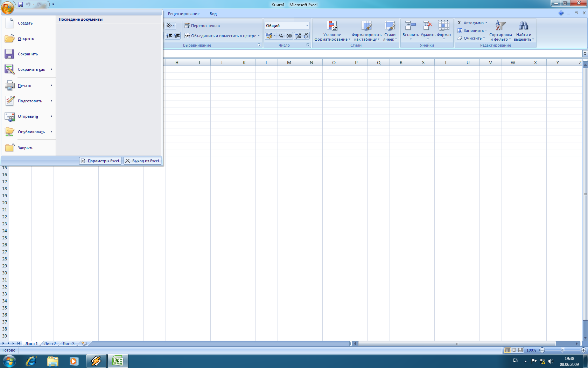Select column M header
The height and width of the screenshot is (368, 588).
point(289,62)
